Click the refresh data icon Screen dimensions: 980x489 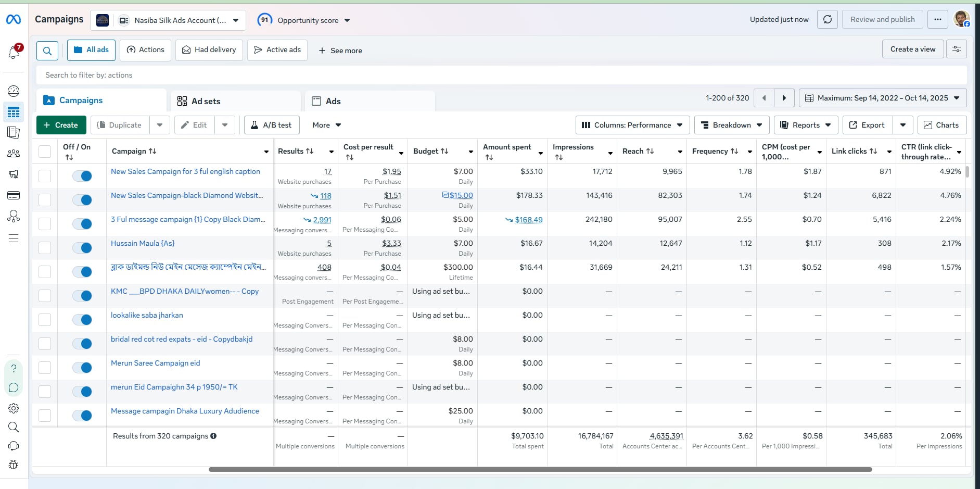827,20
